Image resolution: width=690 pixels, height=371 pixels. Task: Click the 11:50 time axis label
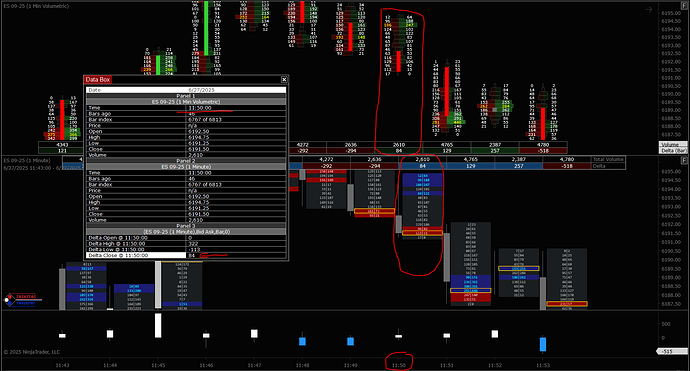[x=399, y=365]
